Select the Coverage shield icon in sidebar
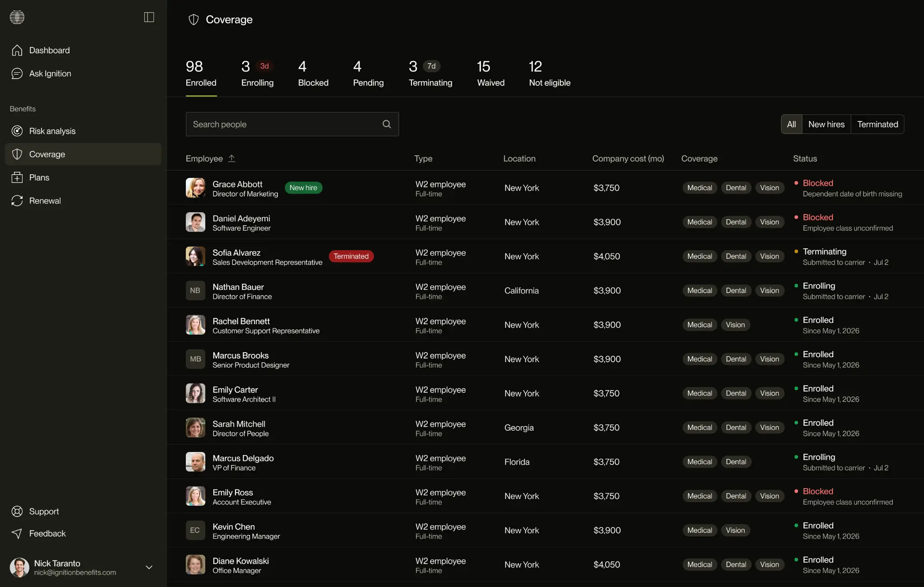 pyautogui.click(x=17, y=154)
